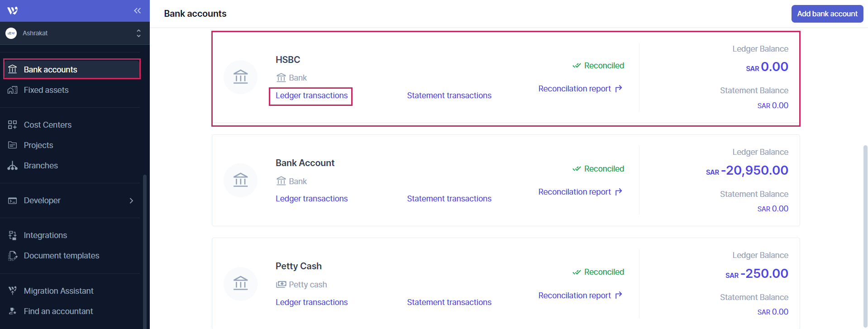Click the HSBC bank avatar icon

(x=240, y=77)
